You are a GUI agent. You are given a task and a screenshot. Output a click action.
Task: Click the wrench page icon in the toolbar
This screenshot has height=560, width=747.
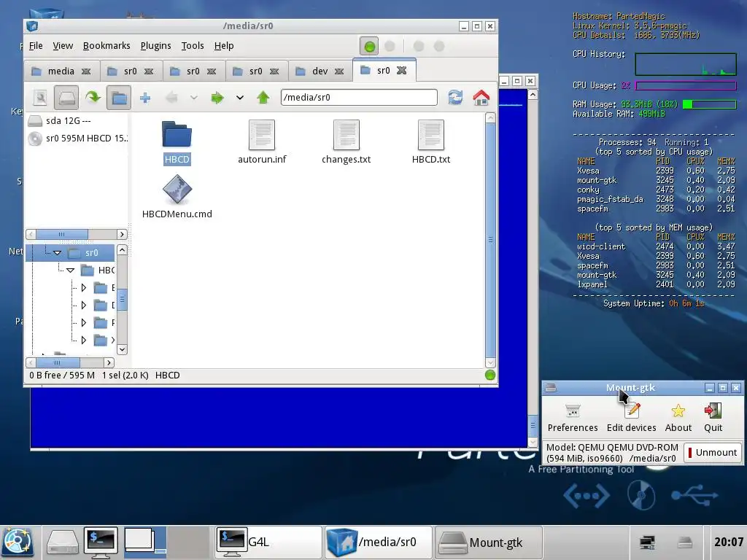[41, 98]
